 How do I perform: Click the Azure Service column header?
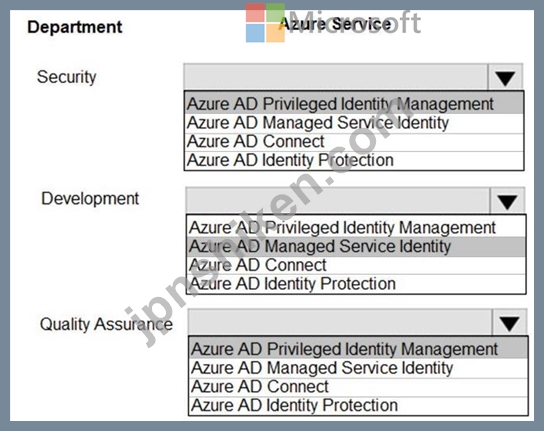[335, 24]
